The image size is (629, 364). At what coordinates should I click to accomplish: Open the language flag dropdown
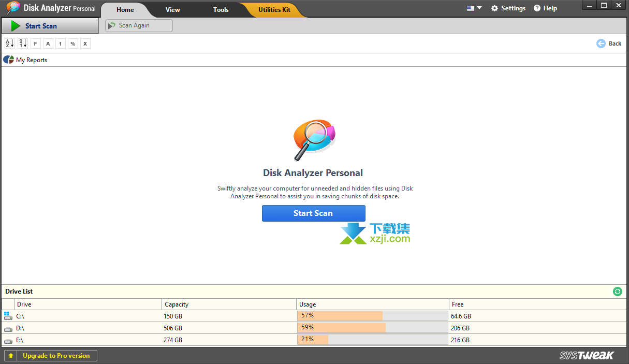474,8
